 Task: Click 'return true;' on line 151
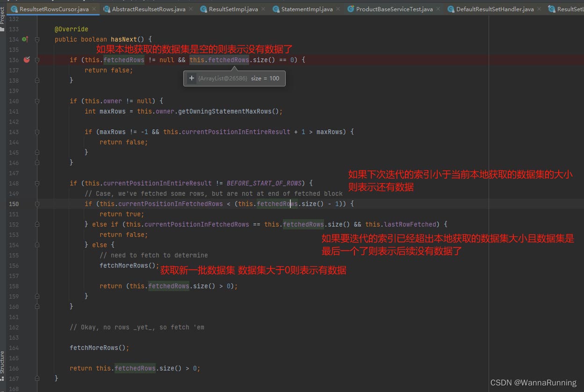point(122,214)
